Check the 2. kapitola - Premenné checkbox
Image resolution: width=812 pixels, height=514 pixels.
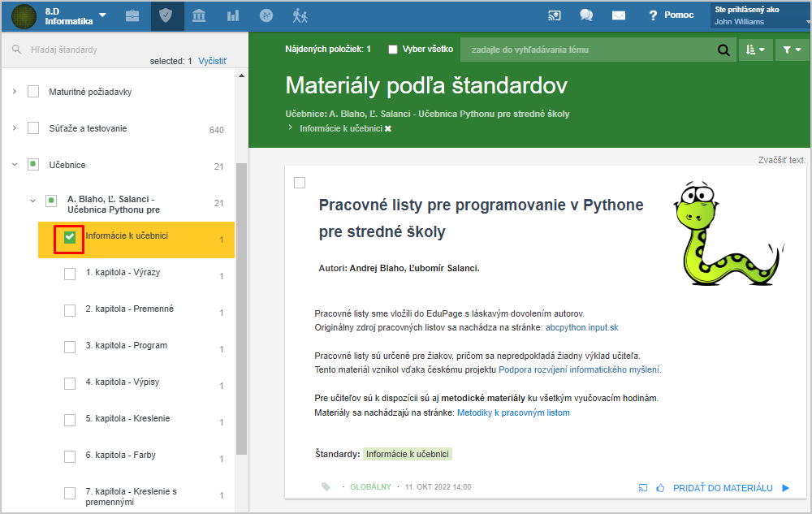pos(70,310)
